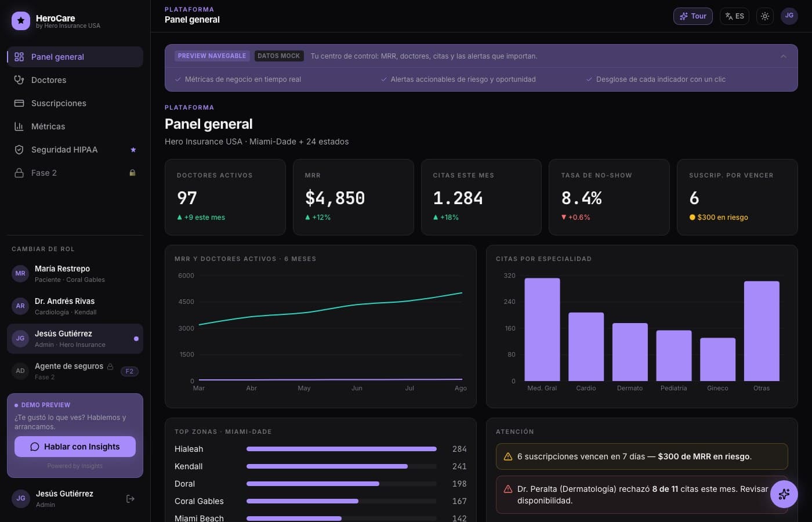Click Hablar con Insights button
The height and width of the screenshot is (522, 812).
pos(75,447)
